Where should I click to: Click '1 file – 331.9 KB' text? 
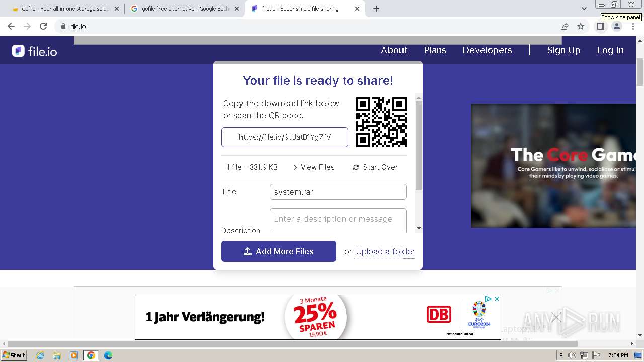click(x=252, y=167)
